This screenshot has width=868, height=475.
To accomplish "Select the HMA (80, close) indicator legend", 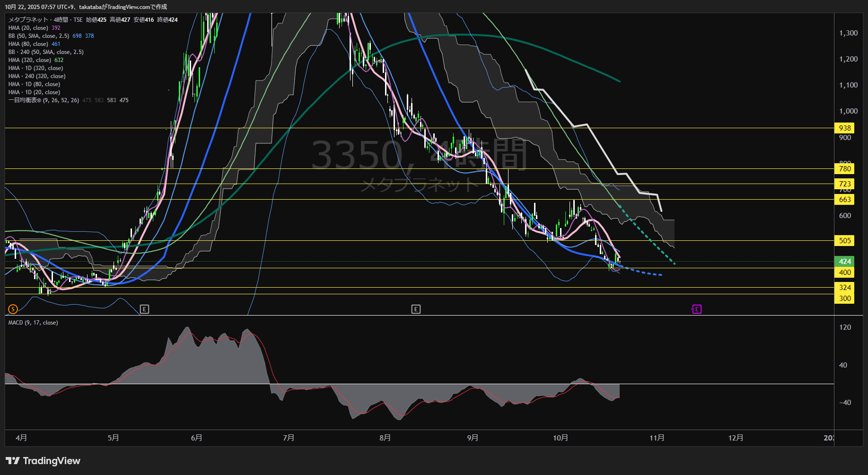I will 28,44.
